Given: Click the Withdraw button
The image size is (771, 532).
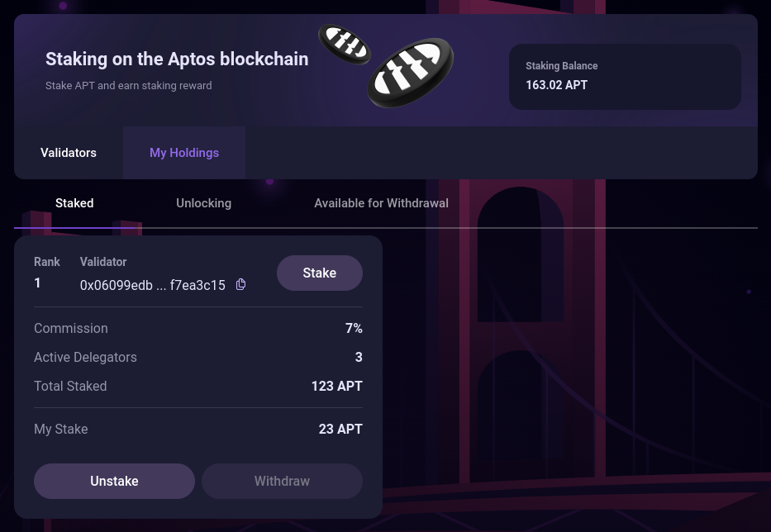Looking at the screenshot, I should point(282,482).
